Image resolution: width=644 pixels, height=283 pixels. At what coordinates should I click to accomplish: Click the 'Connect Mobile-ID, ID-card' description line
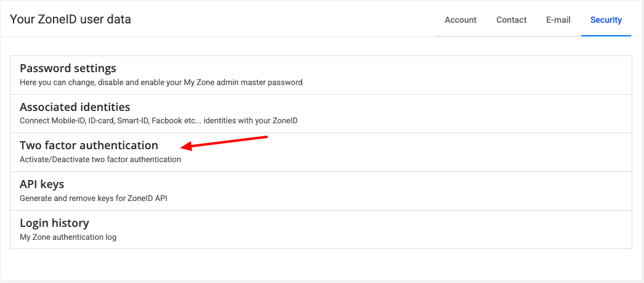[x=158, y=121]
